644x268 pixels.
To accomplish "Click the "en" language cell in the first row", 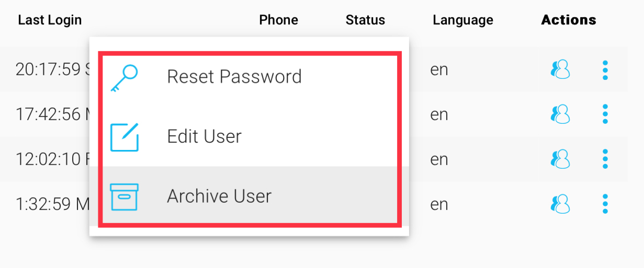I will 439,69.
